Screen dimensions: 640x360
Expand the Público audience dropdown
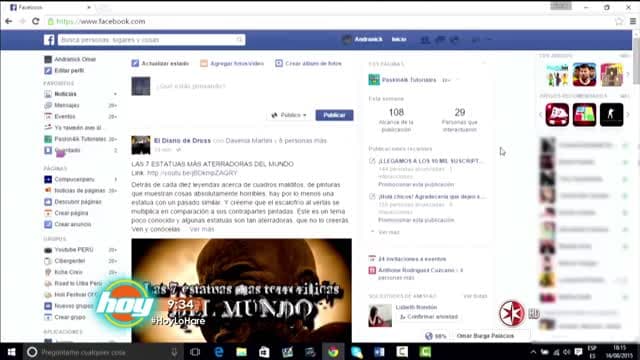289,115
